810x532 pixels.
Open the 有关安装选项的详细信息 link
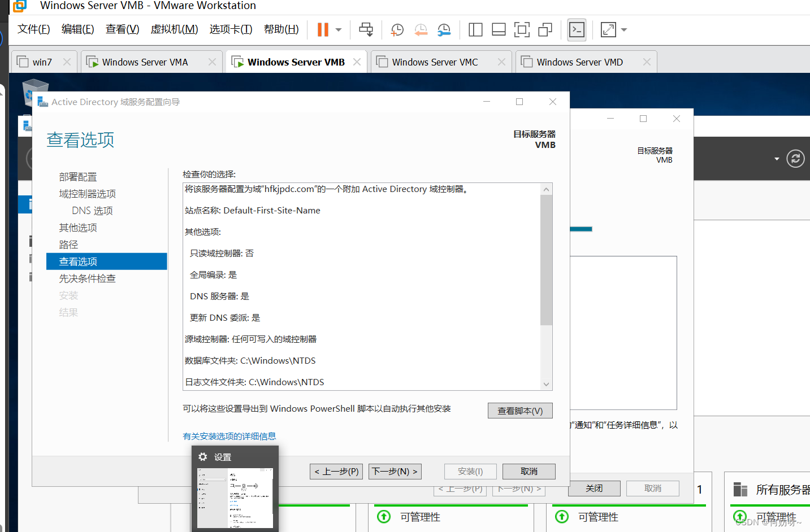[x=229, y=436]
